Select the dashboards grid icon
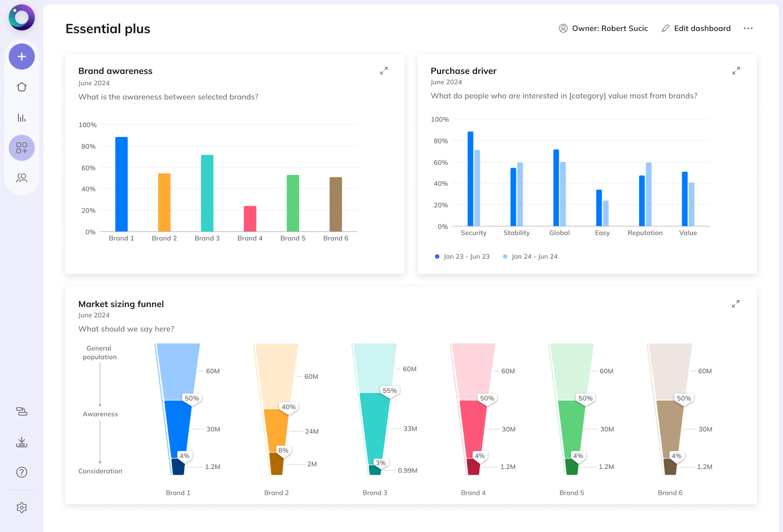Viewport: 783px width, 532px height. tap(21, 148)
